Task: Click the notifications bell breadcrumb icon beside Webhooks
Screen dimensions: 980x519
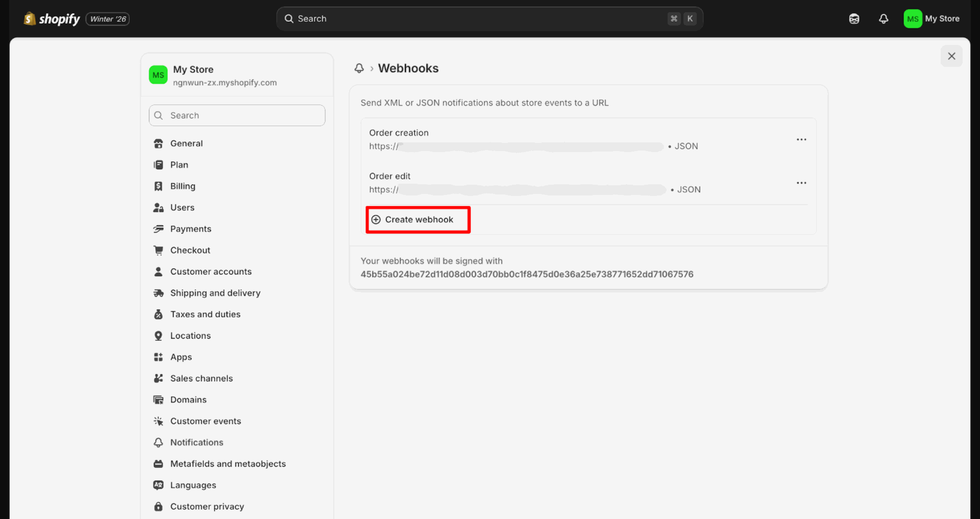Action: (x=359, y=68)
